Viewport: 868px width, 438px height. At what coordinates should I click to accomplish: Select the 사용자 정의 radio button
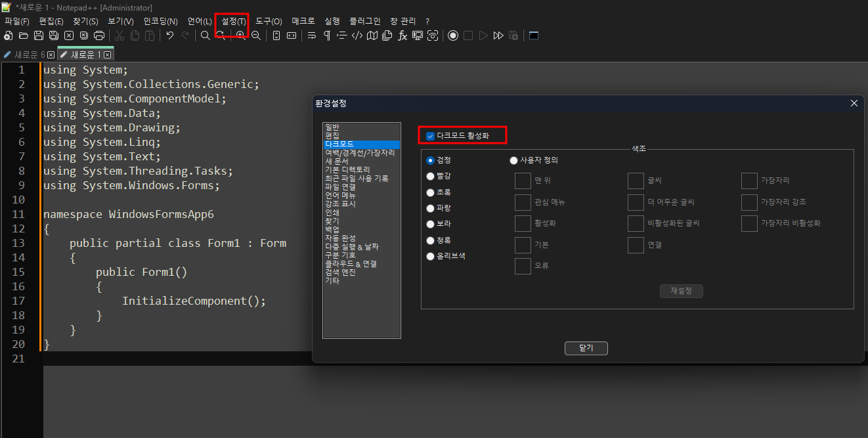513,160
